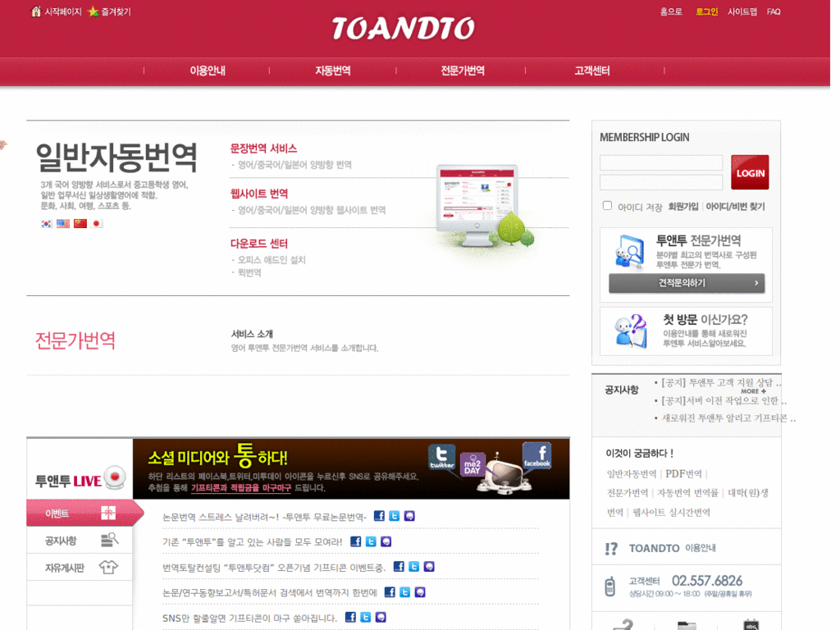This screenshot has width=840, height=630.
Task: Click the 웹사이트 실시간번역 keyword link
Action: coord(671,512)
